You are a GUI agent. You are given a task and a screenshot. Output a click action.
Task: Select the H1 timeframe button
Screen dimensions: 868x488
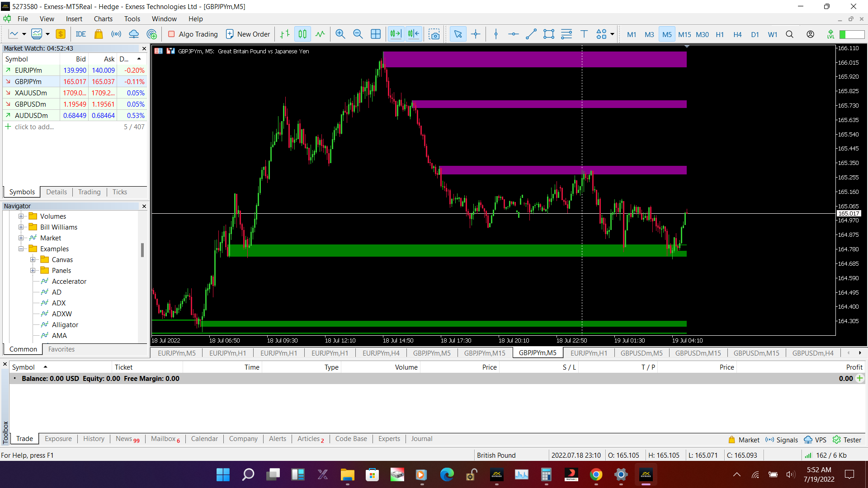720,34
